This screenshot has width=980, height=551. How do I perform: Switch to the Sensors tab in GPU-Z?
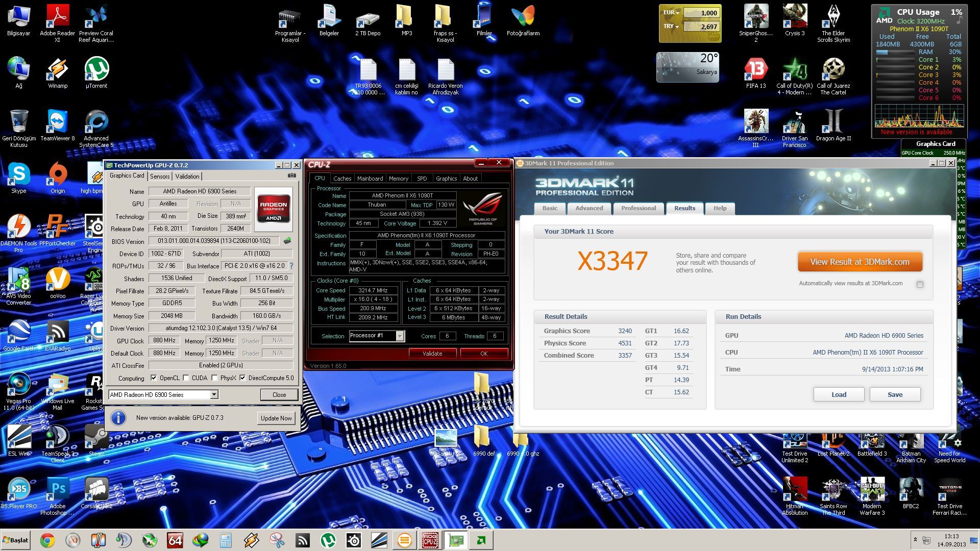[x=160, y=176]
